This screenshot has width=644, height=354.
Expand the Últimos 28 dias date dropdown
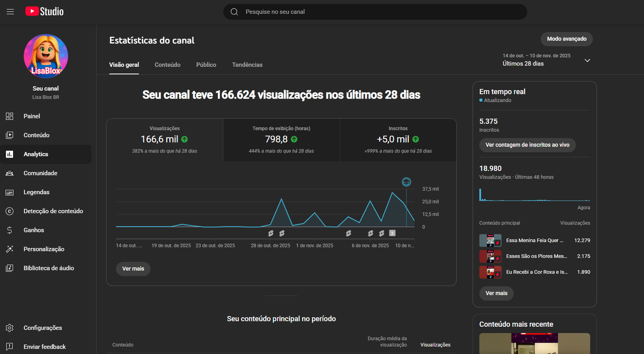pyautogui.click(x=587, y=60)
